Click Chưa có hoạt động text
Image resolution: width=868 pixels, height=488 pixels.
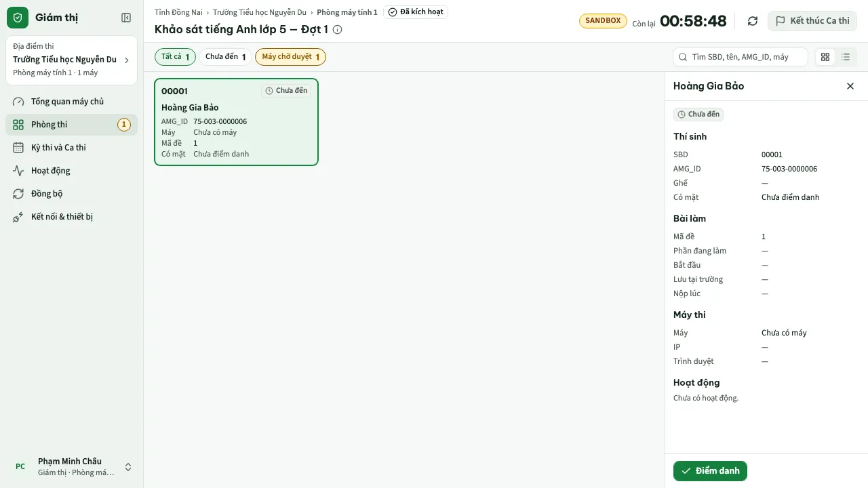click(706, 398)
